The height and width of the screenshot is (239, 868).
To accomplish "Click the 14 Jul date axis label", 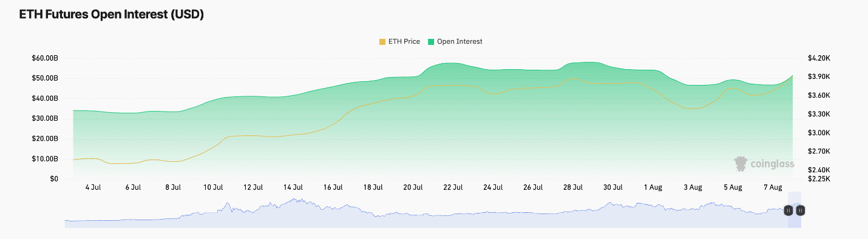I will (x=293, y=187).
